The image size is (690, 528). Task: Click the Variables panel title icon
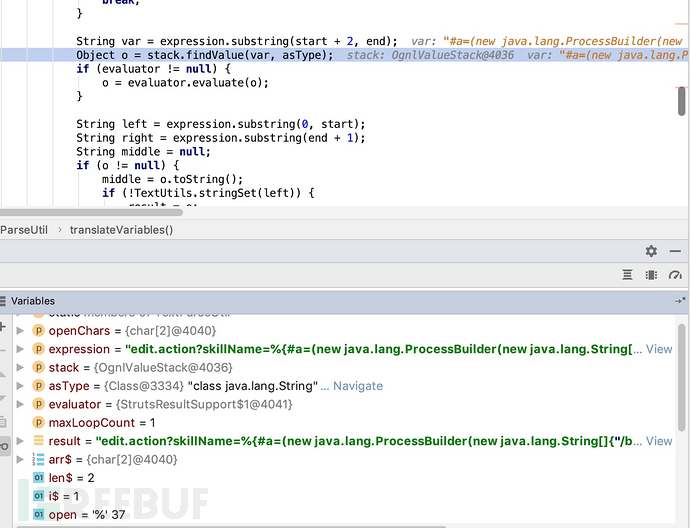pos(3,301)
